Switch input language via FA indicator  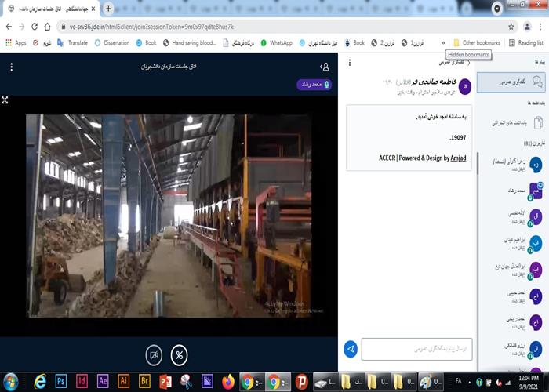tap(458, 381)
